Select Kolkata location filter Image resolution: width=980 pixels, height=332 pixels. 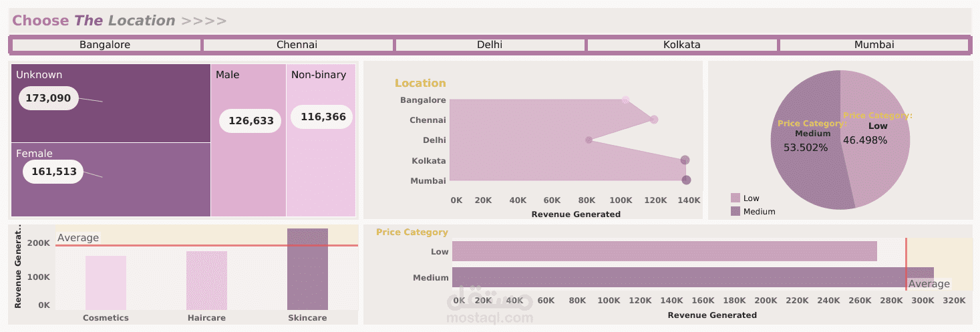(682, 45)
